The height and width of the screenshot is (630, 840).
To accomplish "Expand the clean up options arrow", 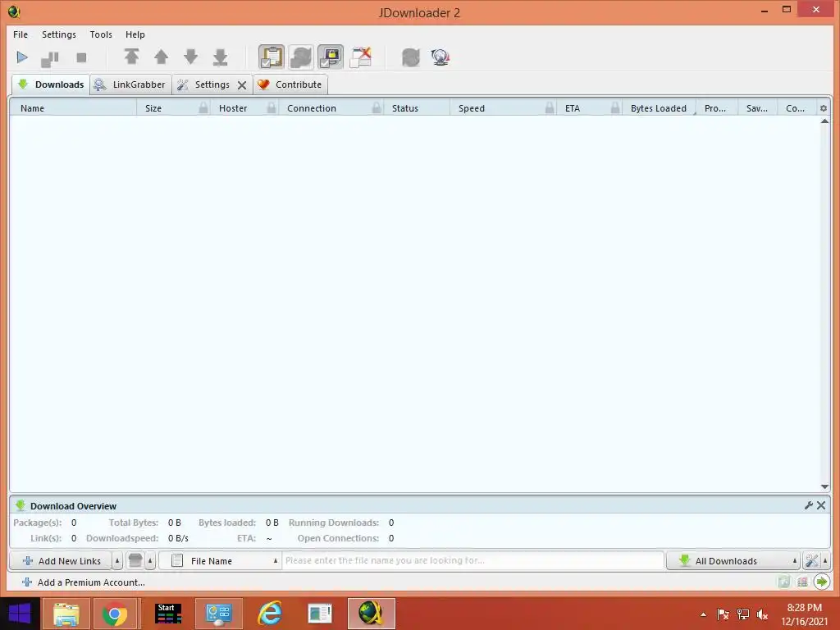I will 151,561.
